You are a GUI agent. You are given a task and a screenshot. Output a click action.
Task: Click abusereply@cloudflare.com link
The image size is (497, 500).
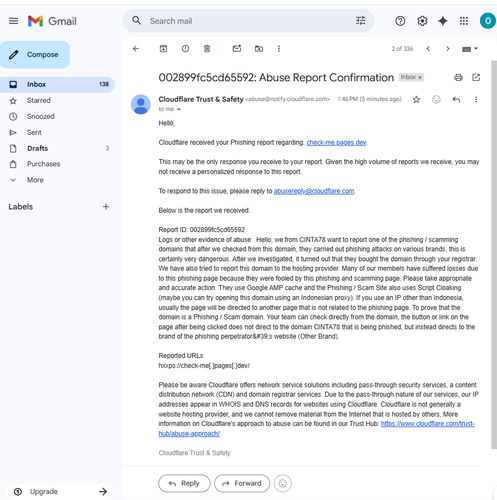click(314, 191)
